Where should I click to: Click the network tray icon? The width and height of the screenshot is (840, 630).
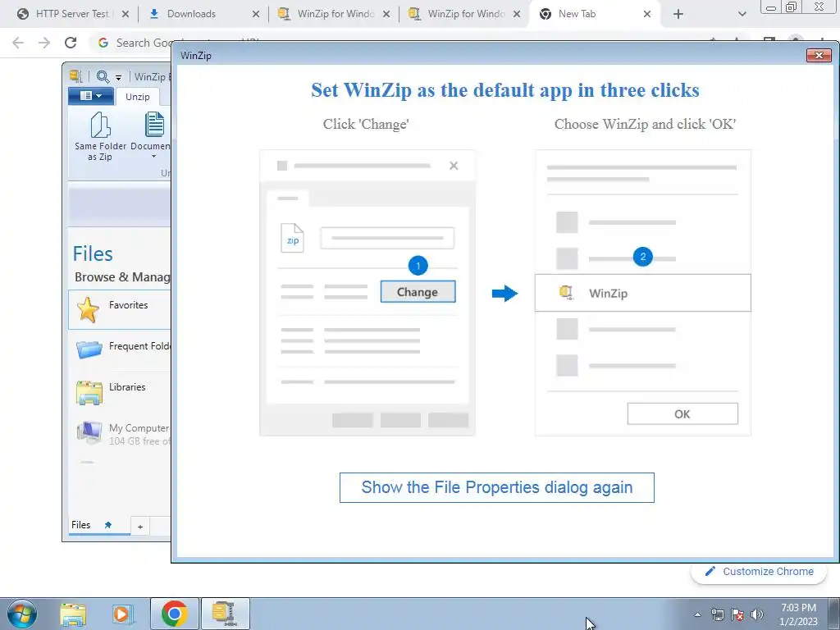click(x=717, y=614)
